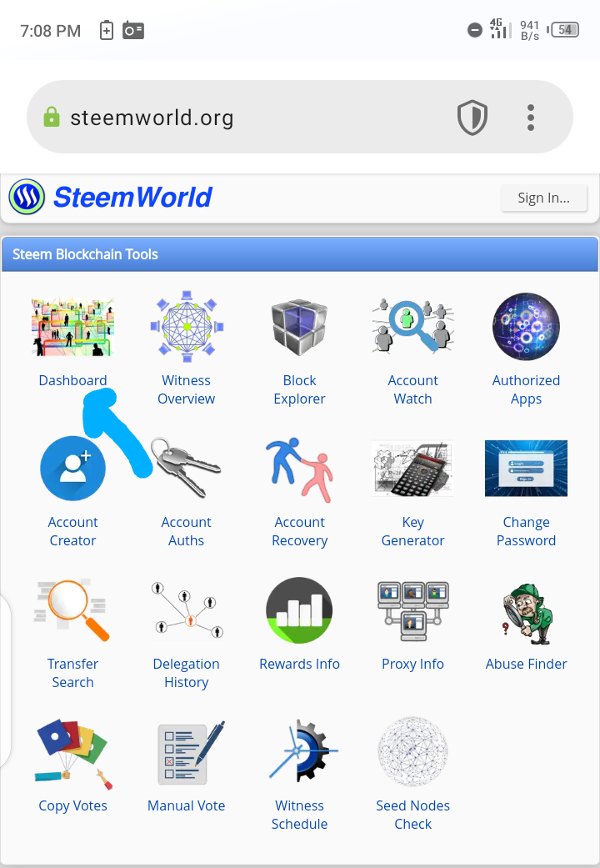Click the Transfer Search text link
Image resolution: width=600 pixels, height=868 pixels.
[x=72, y=673]
